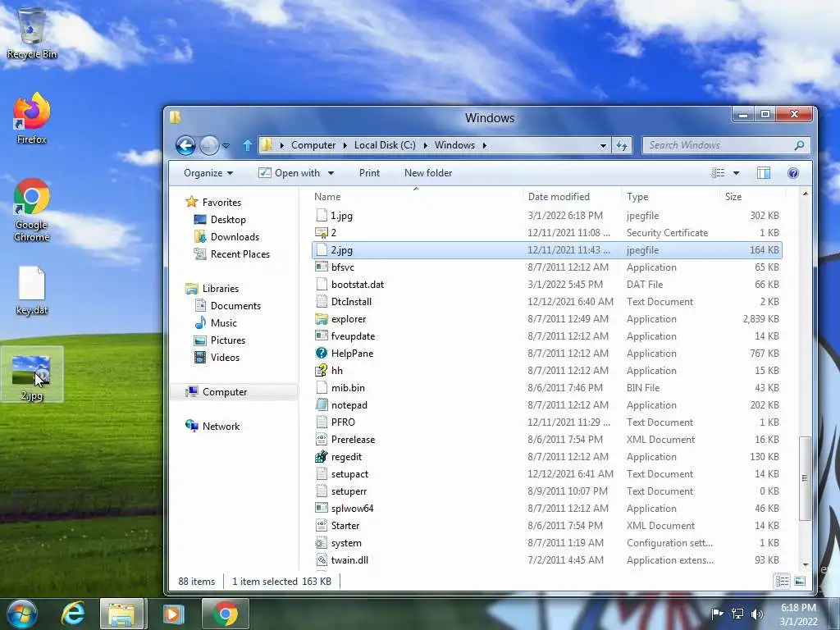Viewport: 840px width, 630px height.
Task: Click scrollbar up arrow in file list
Action: [806, 194]
